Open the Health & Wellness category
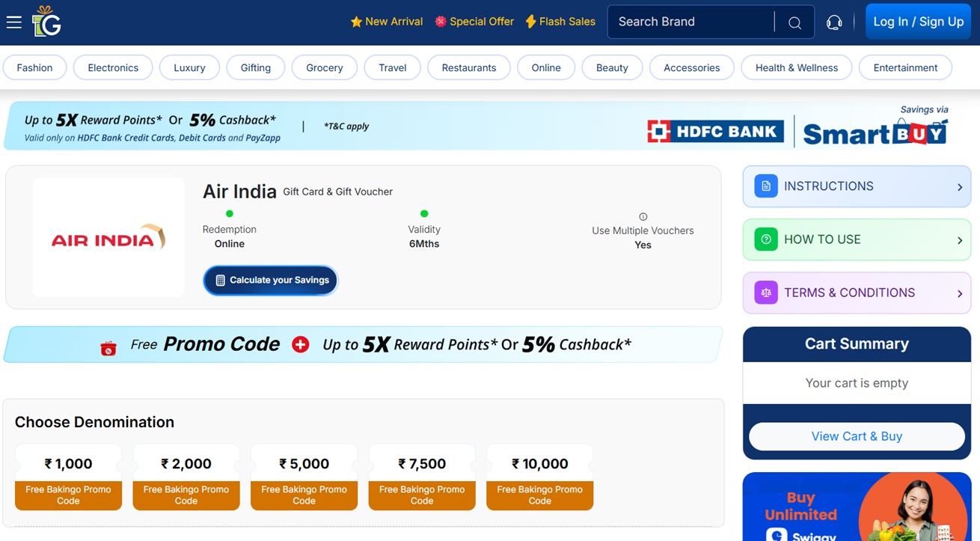The height and width of the screenshot is (541, 980). [797, 67]
